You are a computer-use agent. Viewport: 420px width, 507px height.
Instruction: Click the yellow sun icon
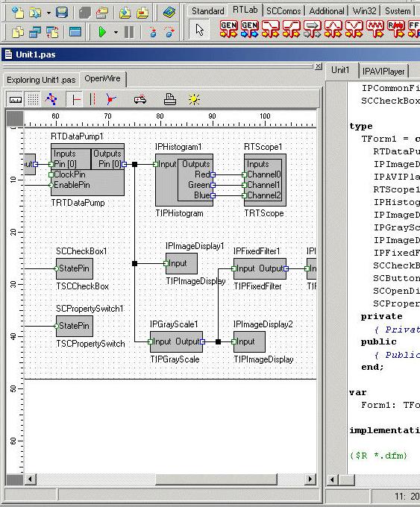(x=194, y=99)
